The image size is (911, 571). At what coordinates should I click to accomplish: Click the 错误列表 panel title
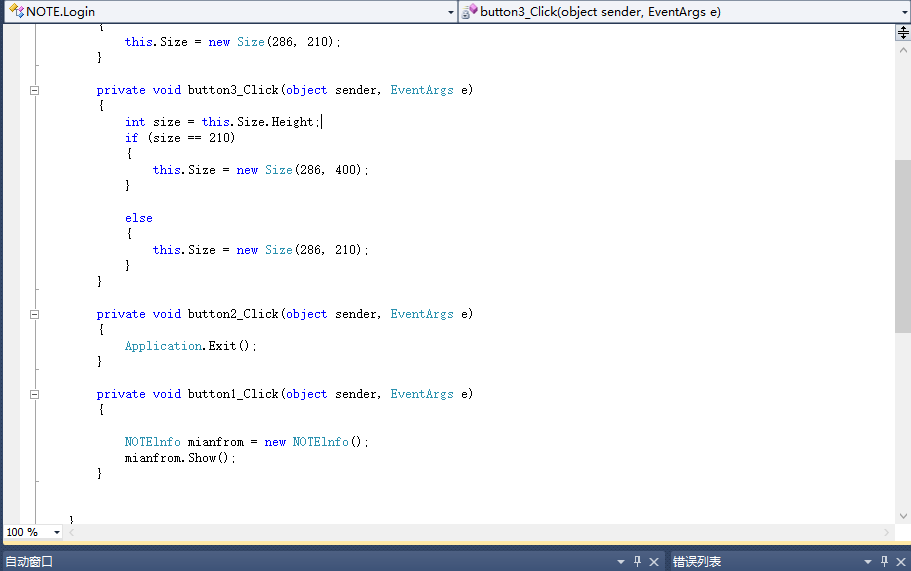[697, 562]
